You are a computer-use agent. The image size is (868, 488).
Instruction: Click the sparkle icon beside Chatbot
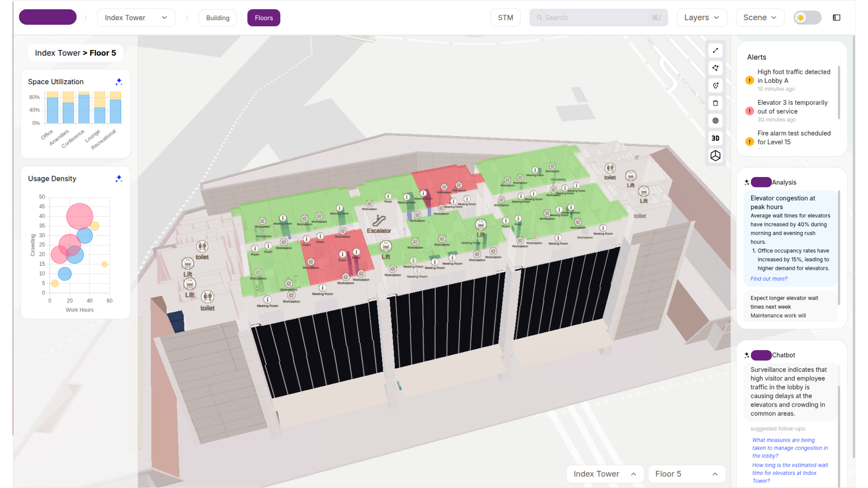click(747, 355)
